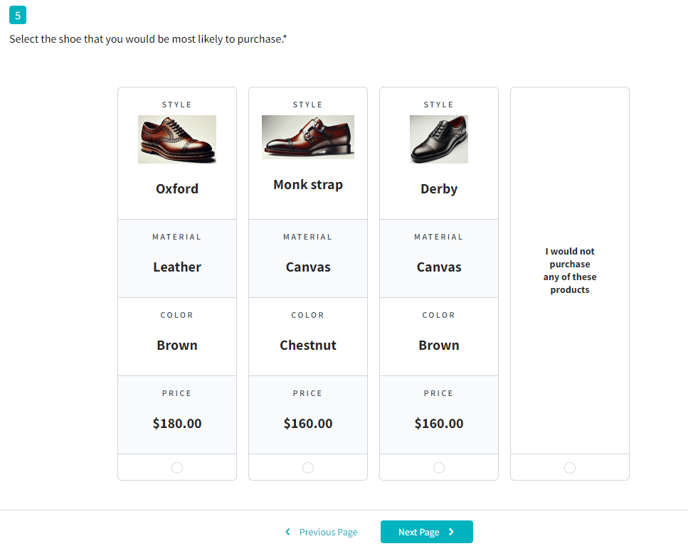Click the left chevron beside Previous Page
The image size is (688, 551).
point(288,532)
